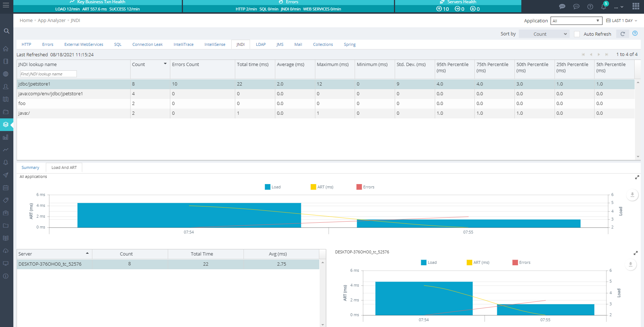This screenshot has height=327, width=644.
Task: Click the search magnifier icon in sidebar
Action: (6, 31)
